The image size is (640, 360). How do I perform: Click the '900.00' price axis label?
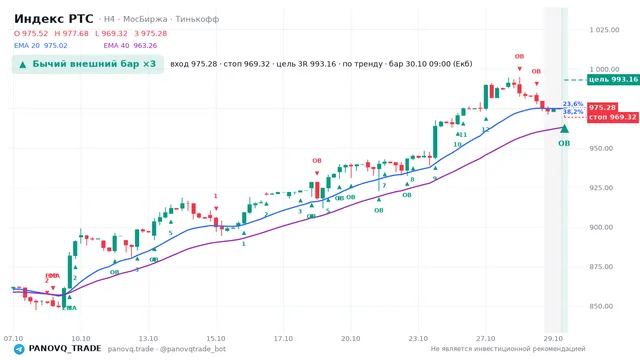[601, 227]
